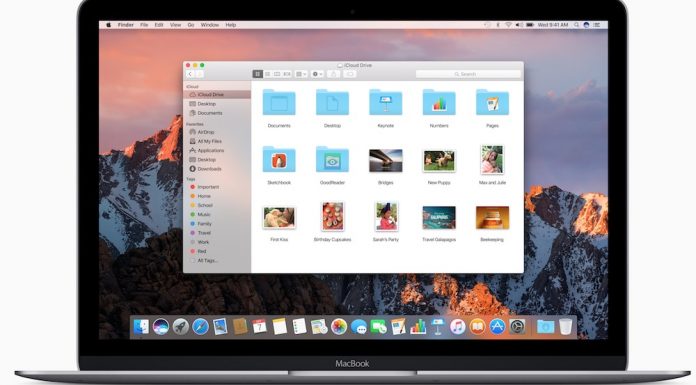Switch to Cover Flow view in the toolbar

(x=287, y=74)
